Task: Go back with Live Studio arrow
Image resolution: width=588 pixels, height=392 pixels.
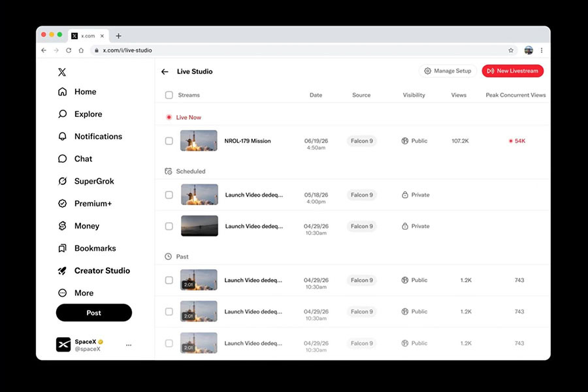Action: tap(165, 72)
